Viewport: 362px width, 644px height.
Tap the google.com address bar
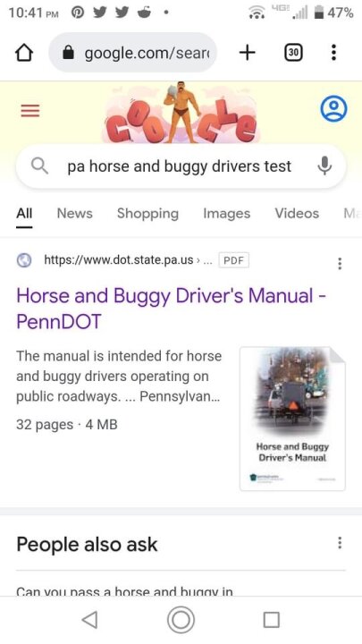(x=132, y=53)
